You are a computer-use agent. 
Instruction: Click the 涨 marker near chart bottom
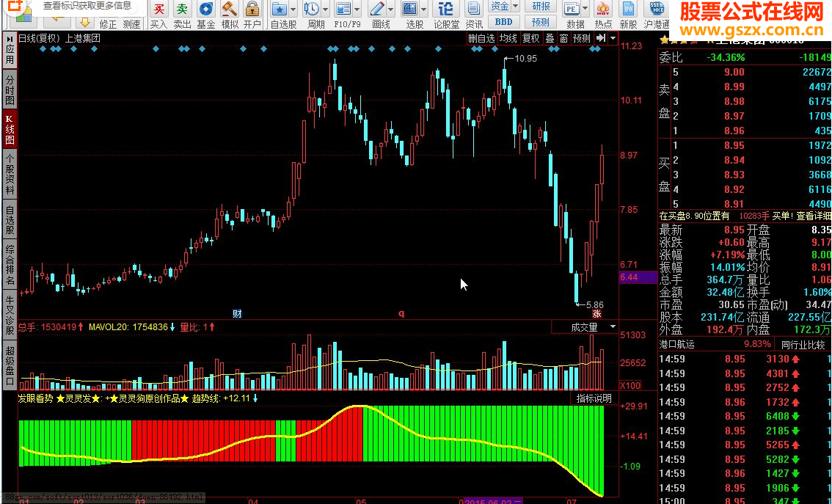[596, 313]
